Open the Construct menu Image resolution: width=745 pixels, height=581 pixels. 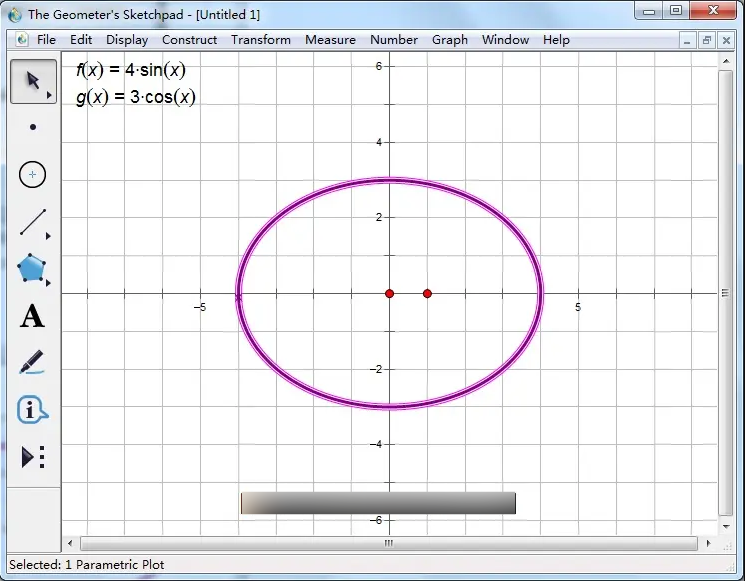tap(190, 40)
